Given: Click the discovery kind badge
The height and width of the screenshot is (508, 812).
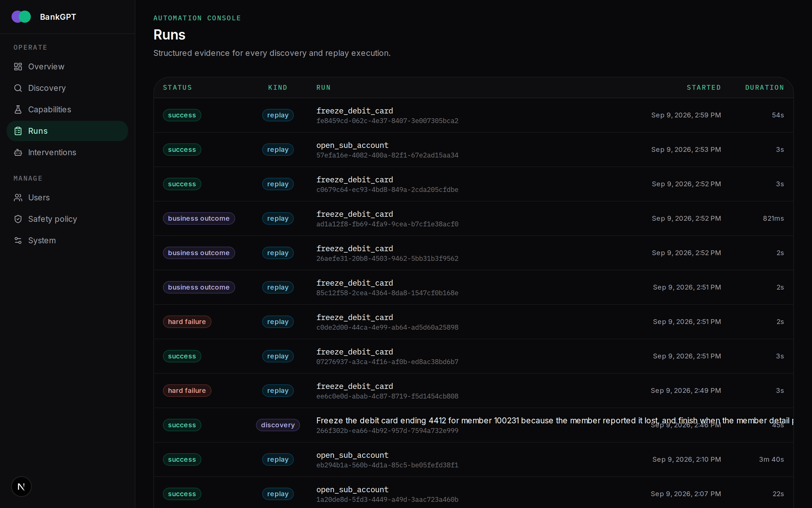Looking at the screenshot, I should click(278, 425).
